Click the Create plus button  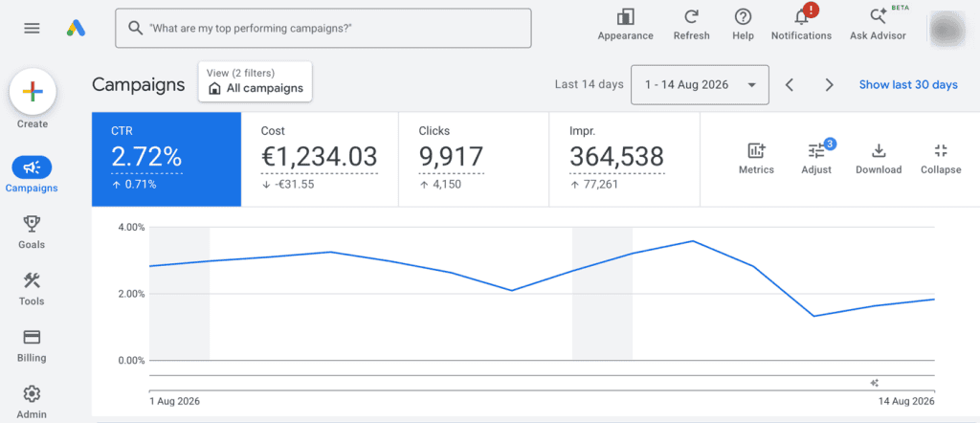point(33,92)
